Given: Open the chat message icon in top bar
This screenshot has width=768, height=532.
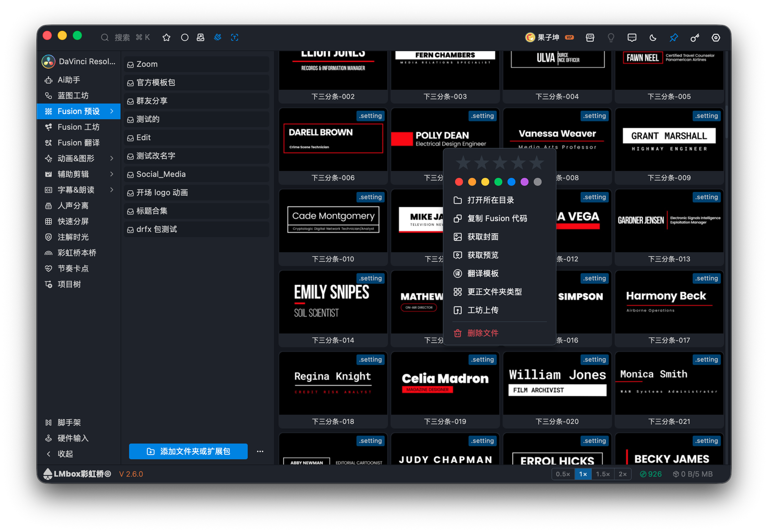Looking at the screenshot, I should (632, 37).
